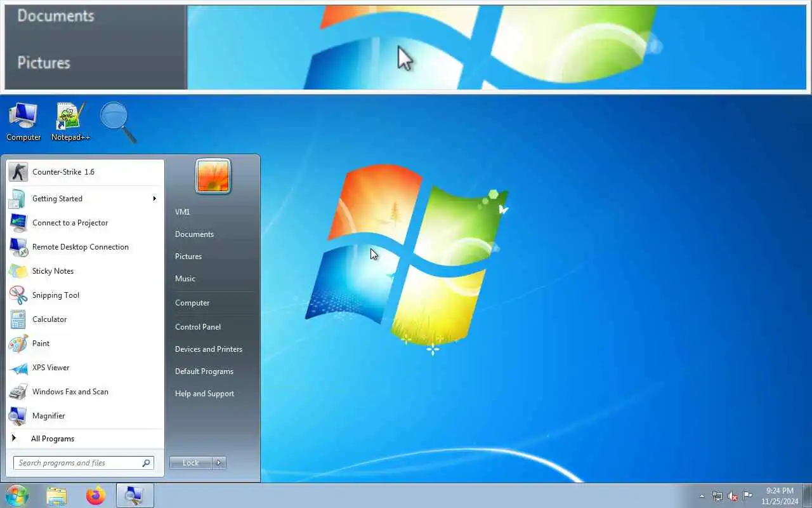The image size is (812, 508).
Task: Click the Start orb button
Action: click(x=16, y=495)
